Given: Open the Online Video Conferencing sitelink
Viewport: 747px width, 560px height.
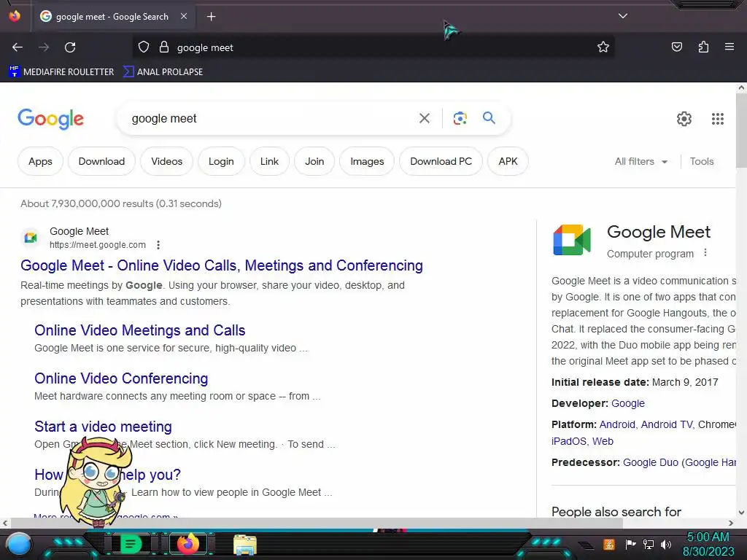Looking at the screenshot, I should pyautogui.click(x=121, y=378).
